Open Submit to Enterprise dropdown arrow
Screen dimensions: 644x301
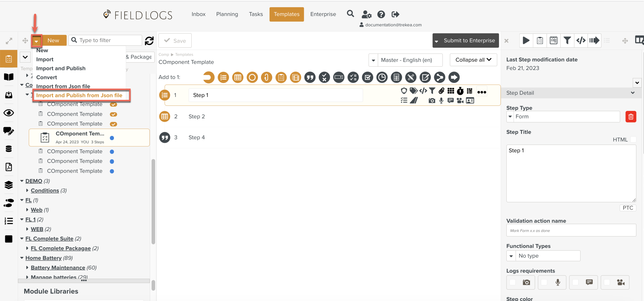436,41
